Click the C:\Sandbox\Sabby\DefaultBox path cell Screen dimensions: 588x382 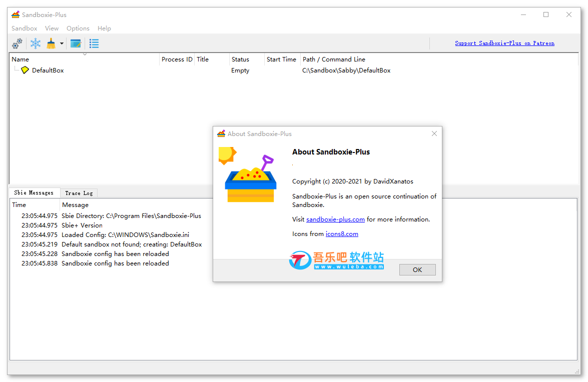pyautogui.click(x=346, y=70)
